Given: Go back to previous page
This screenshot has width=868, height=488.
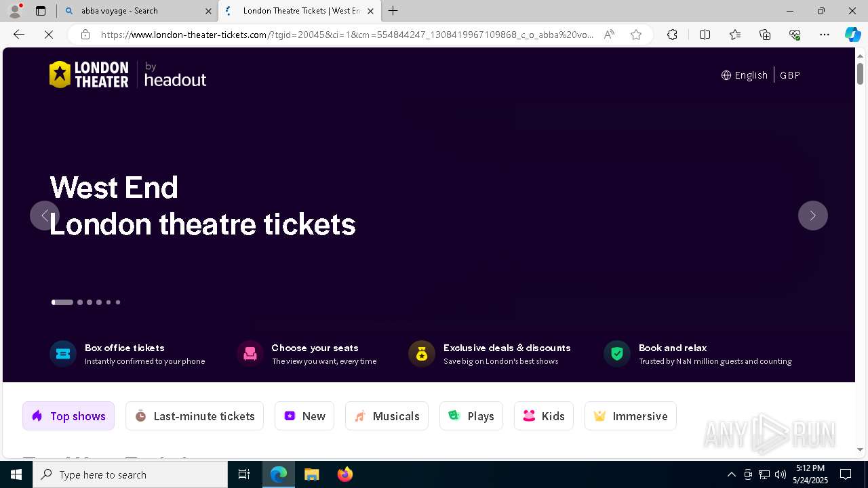Looking at the screenshot, I should click(19, 35).
